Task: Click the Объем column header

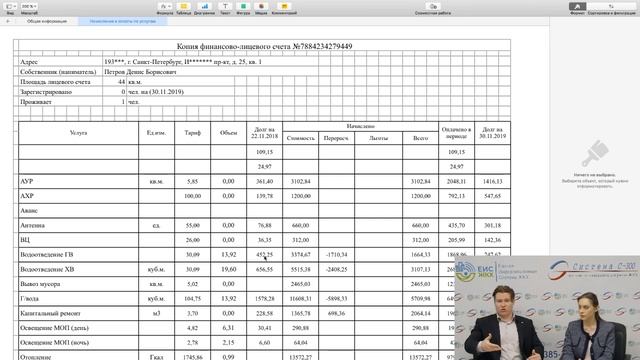Action: click(229, 133)
